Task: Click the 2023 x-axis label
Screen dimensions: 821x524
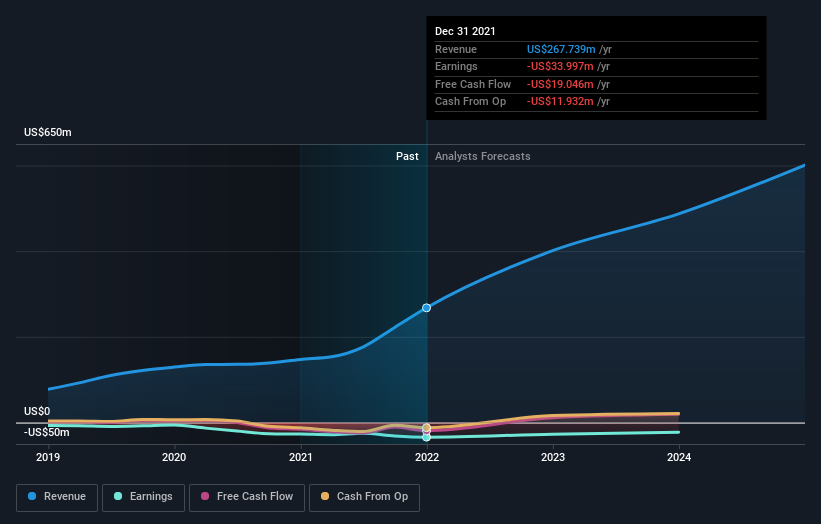Action: click(x=553, y=458)
